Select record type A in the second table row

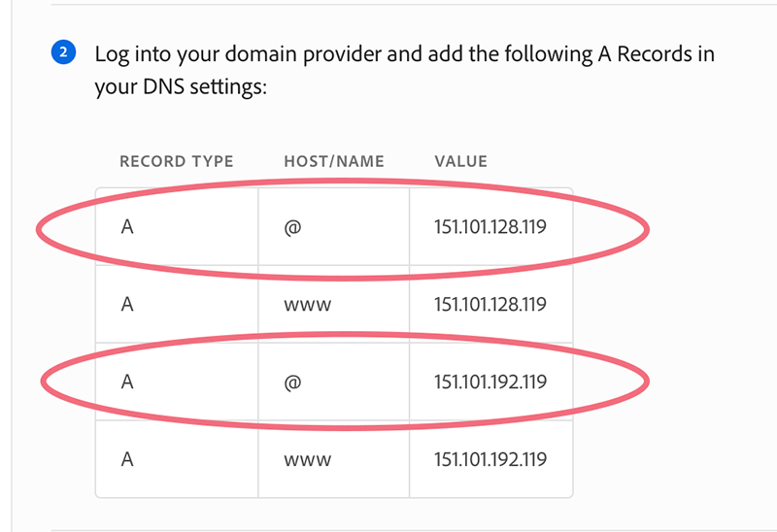coord(126,305)
